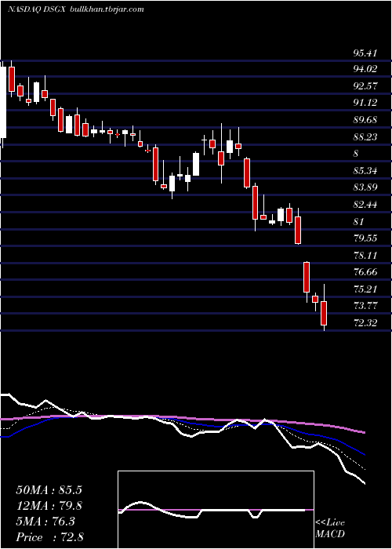Select the 92.57 price level label

[365, 86]
